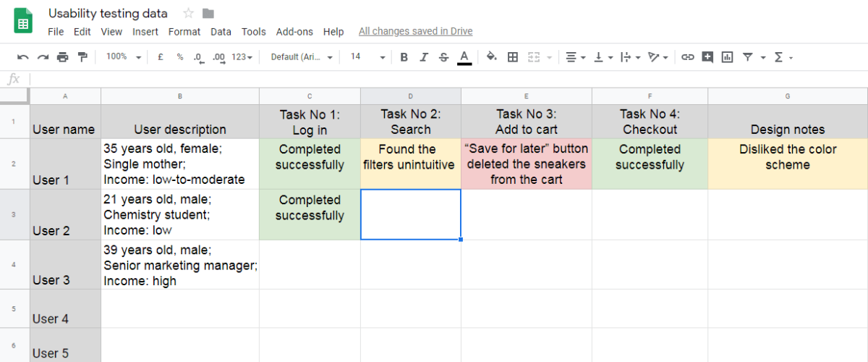Select User 2's Completed successfully cell

click(x=310, y=215)
